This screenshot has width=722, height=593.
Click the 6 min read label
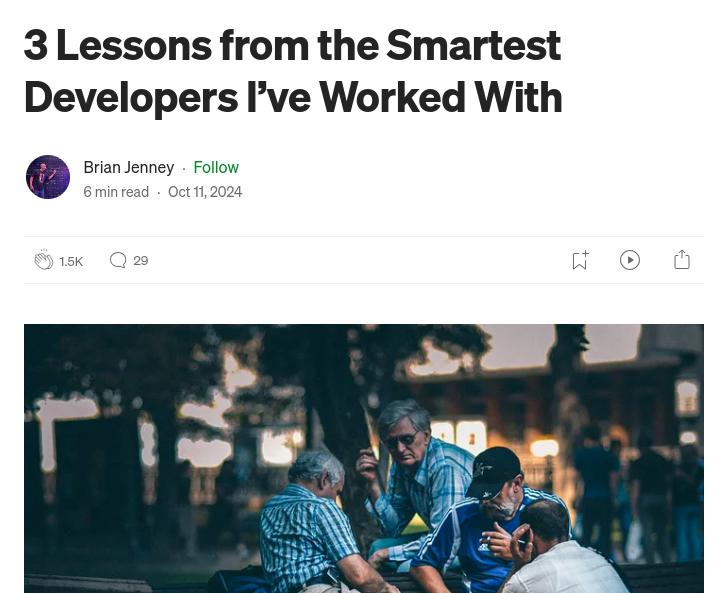(116, 192)
